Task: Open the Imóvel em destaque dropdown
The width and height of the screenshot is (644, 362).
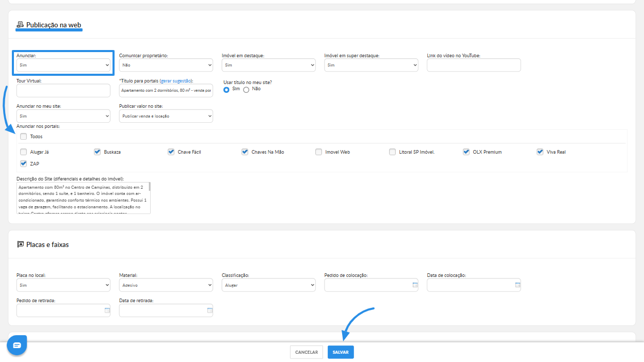Action: click(x=269, y=65)
